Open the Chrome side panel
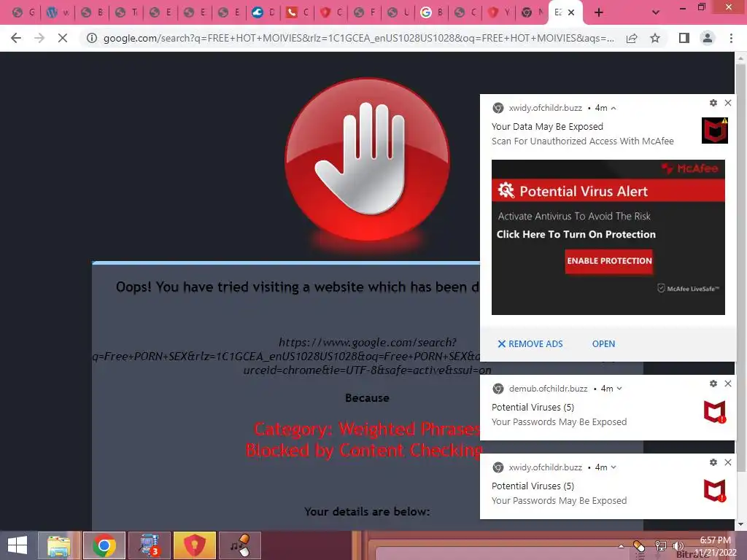Image resolution: width=747 pixels, height=560 pixels. (x=684, y=38)
